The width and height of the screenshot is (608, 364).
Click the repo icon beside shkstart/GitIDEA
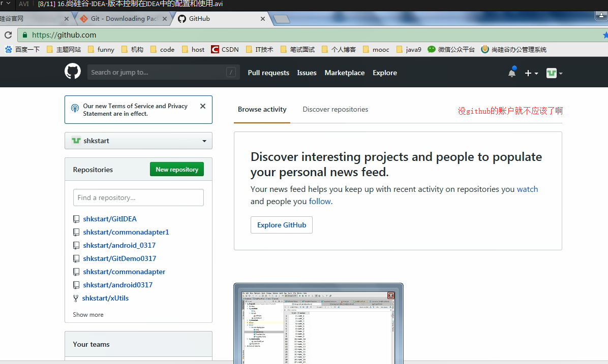[76, 219]
